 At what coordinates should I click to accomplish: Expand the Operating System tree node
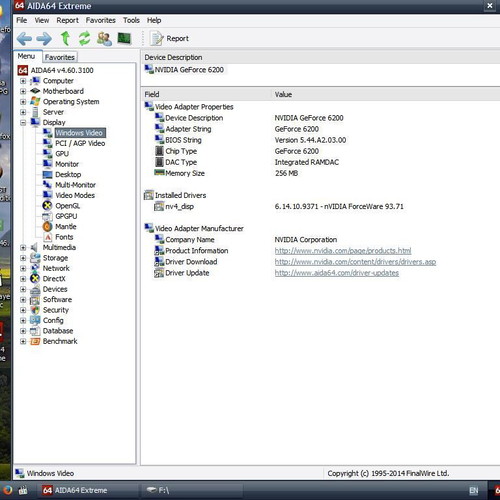pos(23,102)
